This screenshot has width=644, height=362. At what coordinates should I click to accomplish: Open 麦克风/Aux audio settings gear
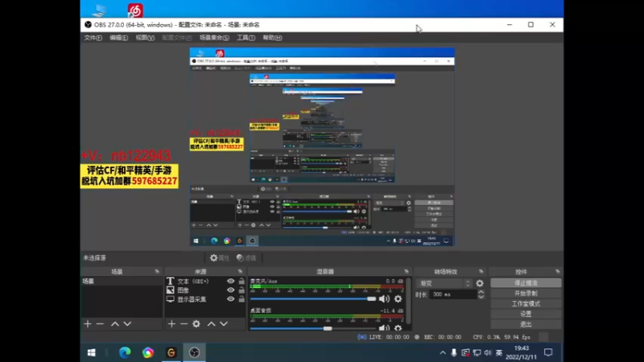[x=398, y=298]
